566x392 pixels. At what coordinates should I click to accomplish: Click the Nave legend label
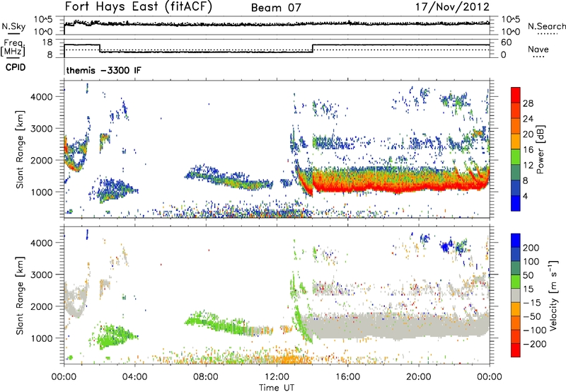(538, 49)
